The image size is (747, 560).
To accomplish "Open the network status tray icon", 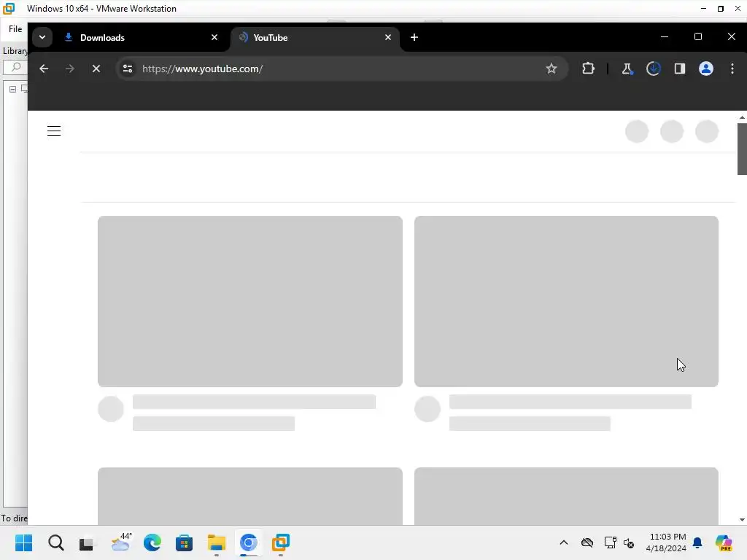I will [x=610, y=542].
